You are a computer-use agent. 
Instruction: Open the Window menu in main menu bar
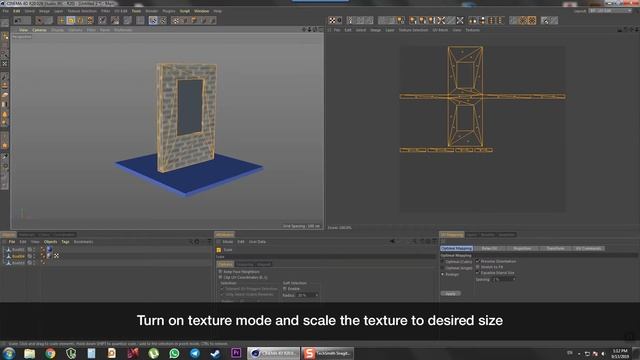click(202, 11)
